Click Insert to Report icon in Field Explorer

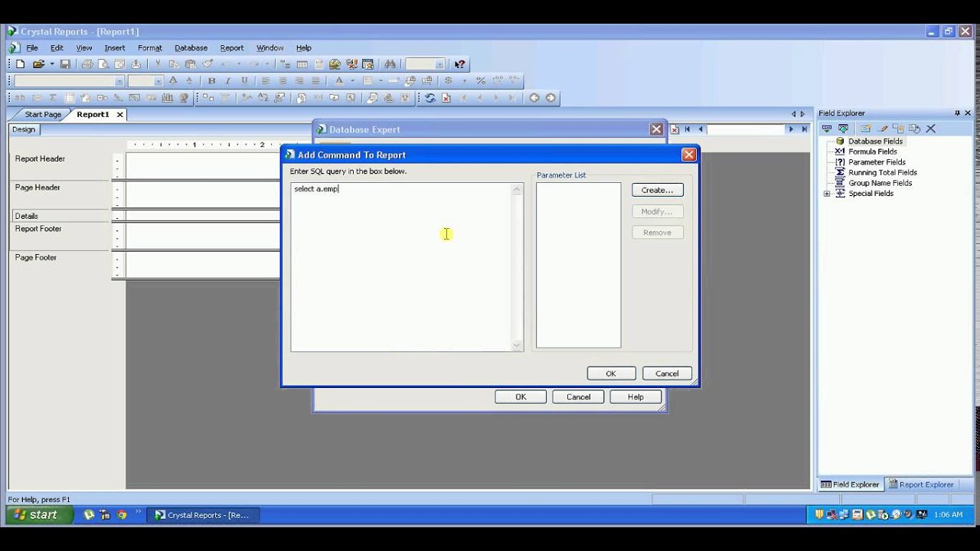pyautogui.click(x=827, y=128)
